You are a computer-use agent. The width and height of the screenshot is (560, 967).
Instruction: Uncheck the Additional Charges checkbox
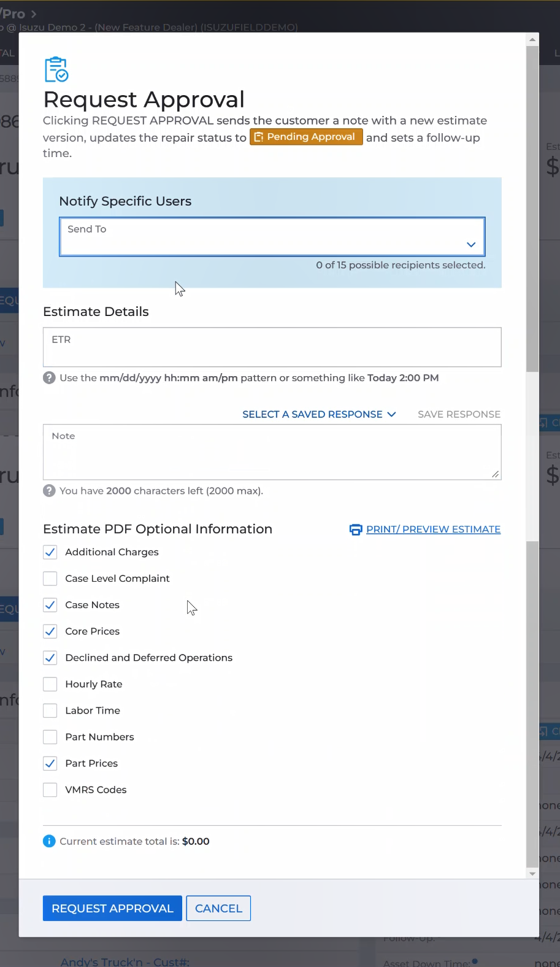point(50,552)
